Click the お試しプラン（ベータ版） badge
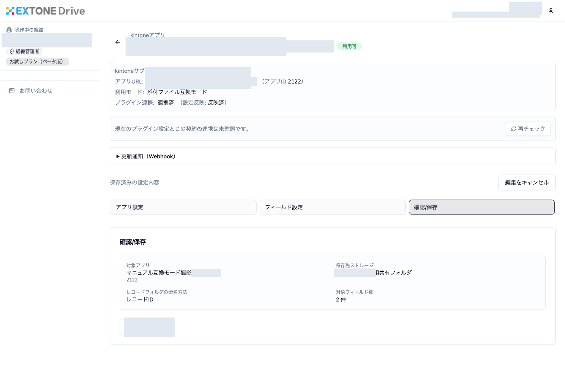This screenshot has width=565, height=392. (x=38, y=62)
